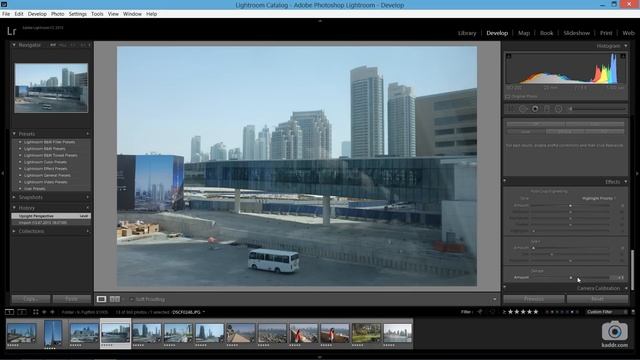This screenshot has height=360, width=640.
Task: Click the Copy... button
Action: (x=31, y=299)
